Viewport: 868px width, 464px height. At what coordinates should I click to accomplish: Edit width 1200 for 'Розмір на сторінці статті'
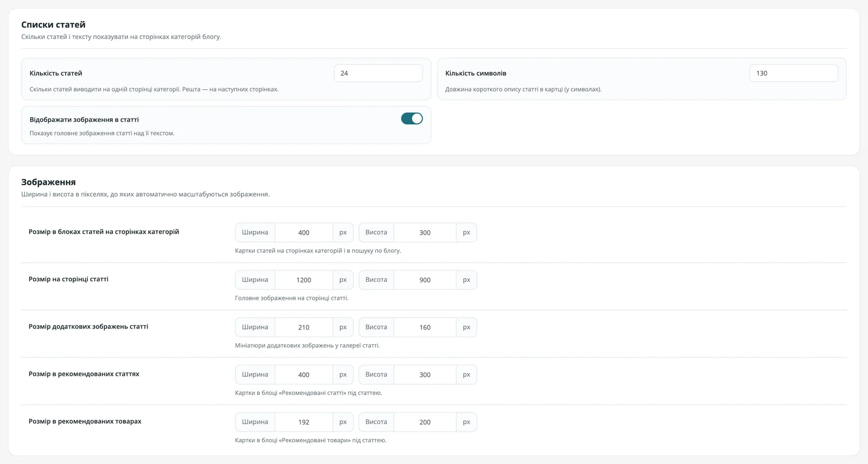[304, 280]
